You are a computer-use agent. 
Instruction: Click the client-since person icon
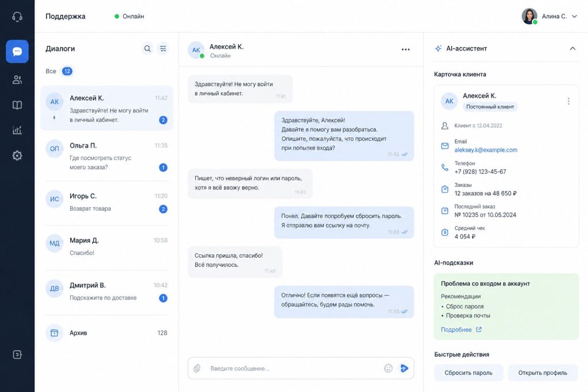tap(445, 126)
